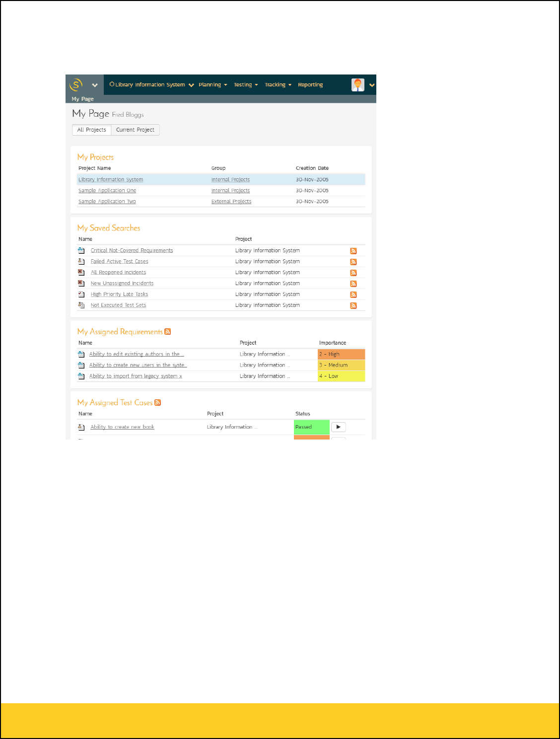Open Internal Projects group for Library Information System
The width and height of the screenshot is (560, 739).
pos(230,180)
